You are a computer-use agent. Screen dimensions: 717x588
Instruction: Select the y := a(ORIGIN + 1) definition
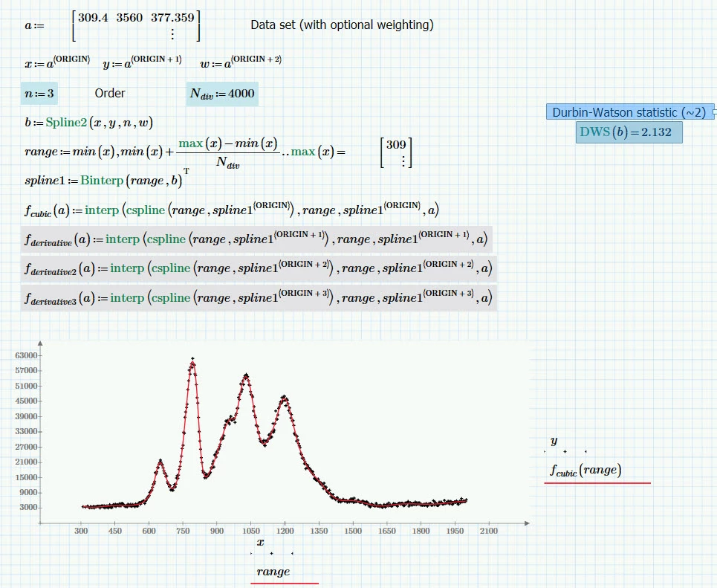(x=142, y=62)
